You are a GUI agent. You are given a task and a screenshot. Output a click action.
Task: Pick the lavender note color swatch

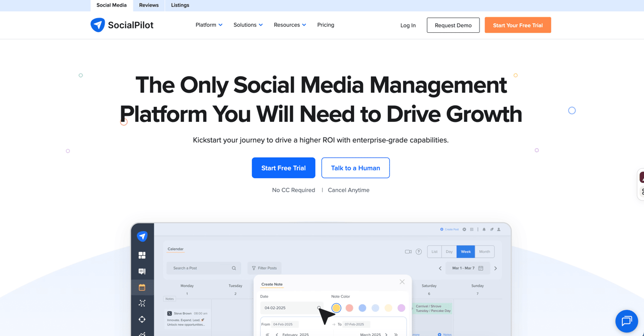pyautogui.click(x=401, y=308)
